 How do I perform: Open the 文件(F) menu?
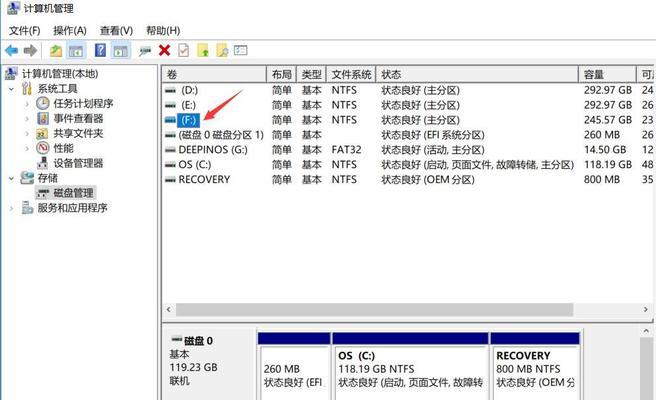(x=25, y=31)
